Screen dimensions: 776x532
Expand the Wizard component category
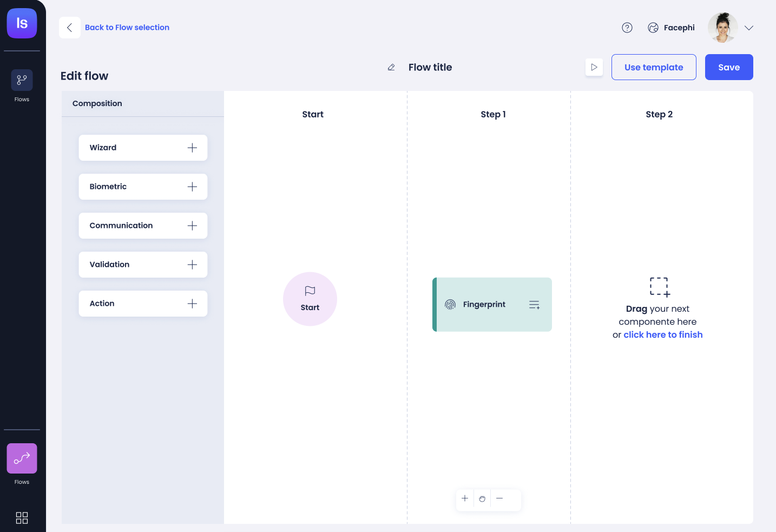point(192,147)
